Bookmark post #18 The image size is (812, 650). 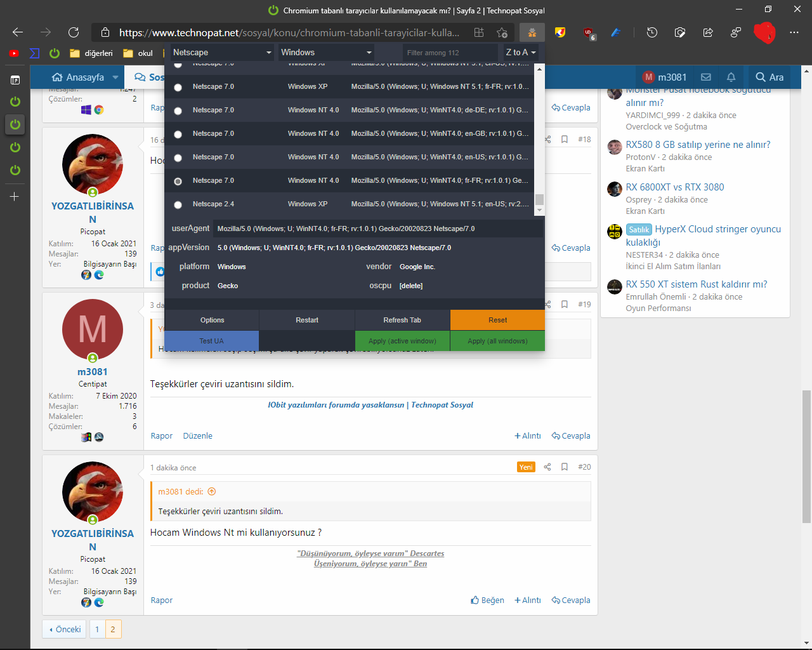(x=565, y=139)
